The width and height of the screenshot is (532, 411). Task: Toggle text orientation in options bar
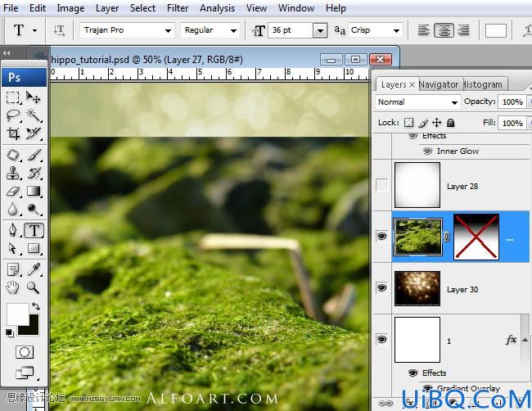(x=59, y=30)
